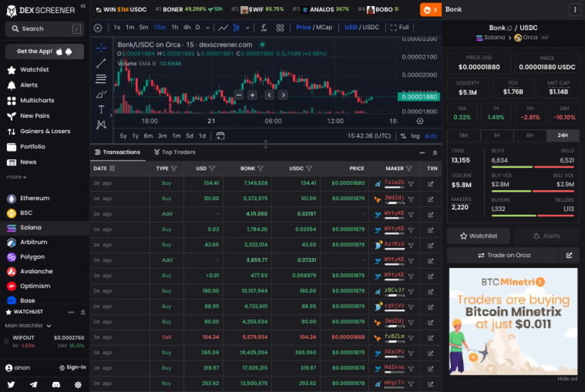Expand the 'more' sidebar menu

(x=17, y=177)
